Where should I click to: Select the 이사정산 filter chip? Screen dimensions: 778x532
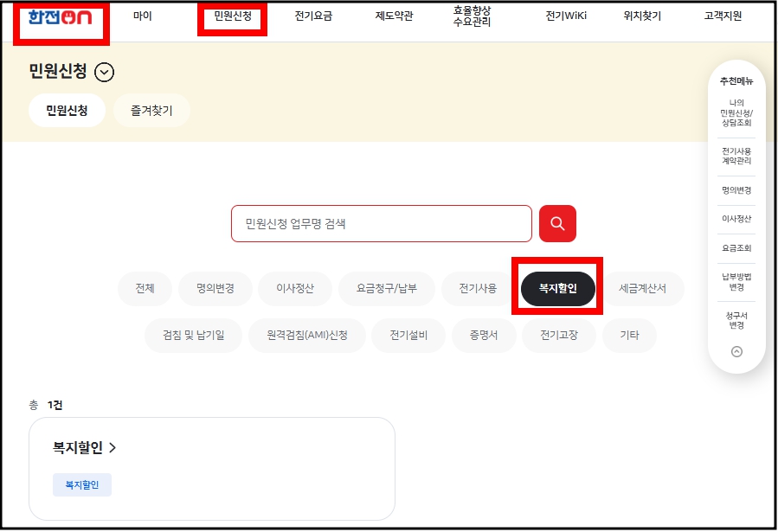[x=294, y=289]
